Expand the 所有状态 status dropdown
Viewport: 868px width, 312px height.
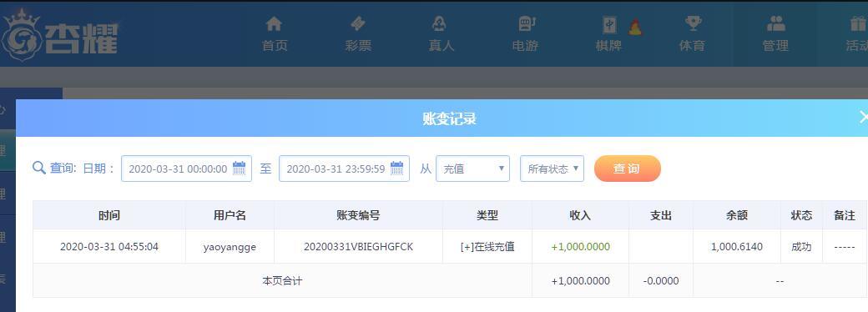pyautogui.click(x=552, y=169)
